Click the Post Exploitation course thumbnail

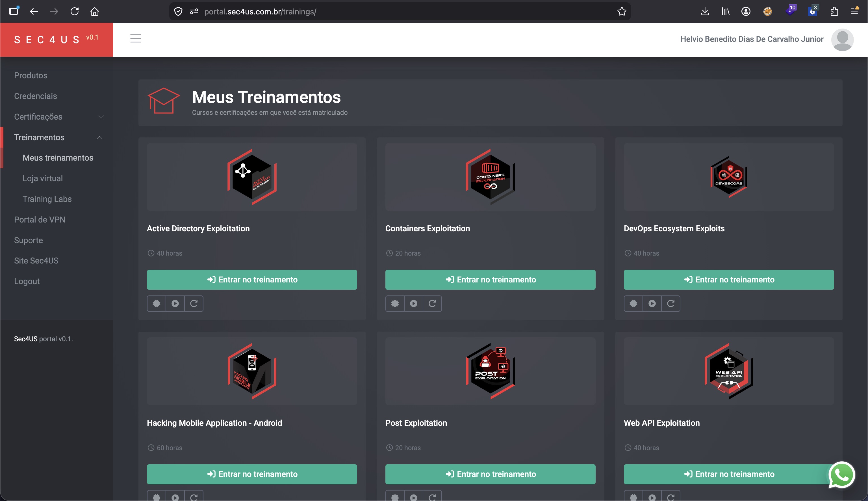[x=490, y=371]
